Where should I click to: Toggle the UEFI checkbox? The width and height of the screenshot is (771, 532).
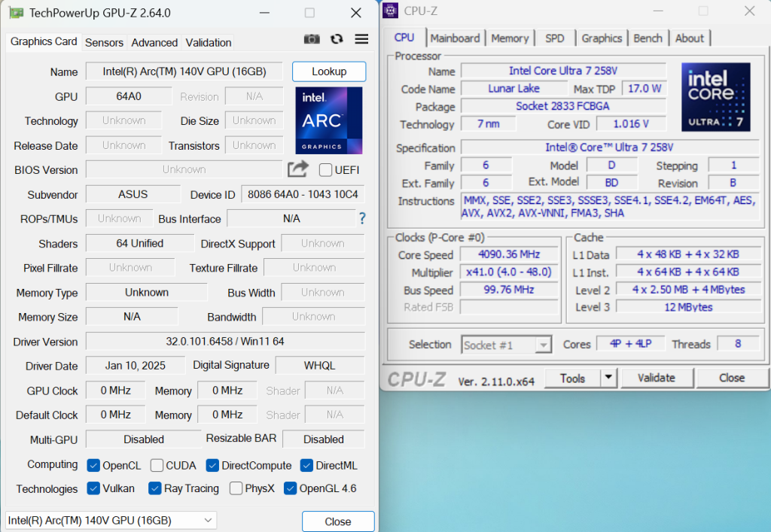tap(326, 170)
